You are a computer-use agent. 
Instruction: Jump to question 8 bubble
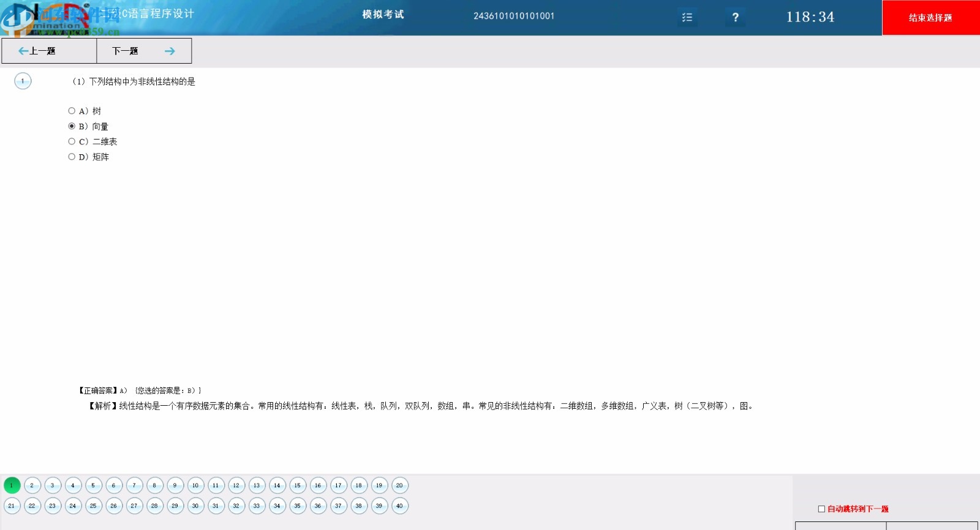tap(155, 485)
